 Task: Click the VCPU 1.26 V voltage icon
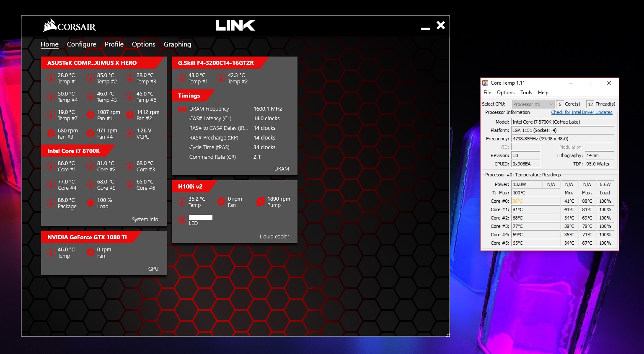click(x=130, y=134)
